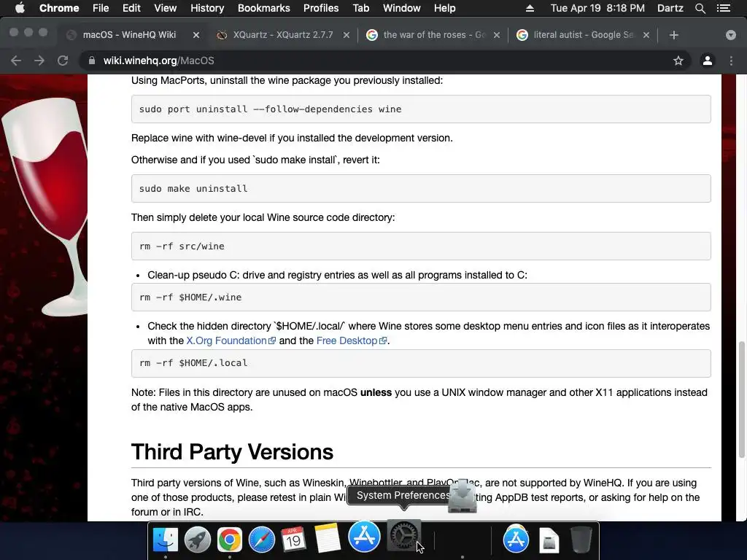747x560 pixels.
Task: Open the Trash in the Dock
Action: (581, 540)
